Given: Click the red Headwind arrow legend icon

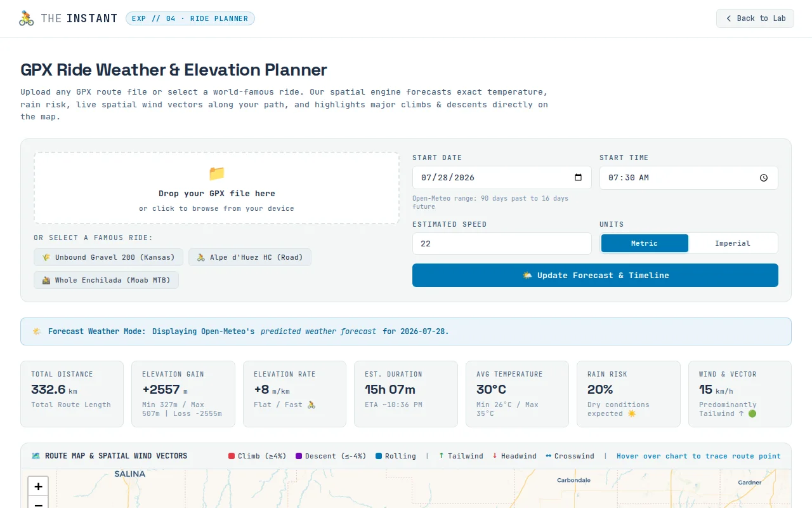Looking at the screenshot, I should coord(495,455).
